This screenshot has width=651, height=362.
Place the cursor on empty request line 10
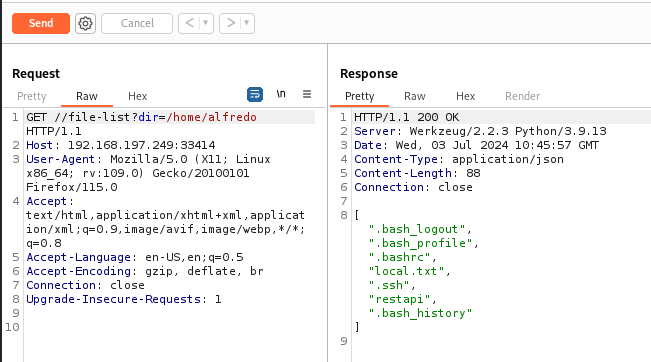(x=170, y=327)
